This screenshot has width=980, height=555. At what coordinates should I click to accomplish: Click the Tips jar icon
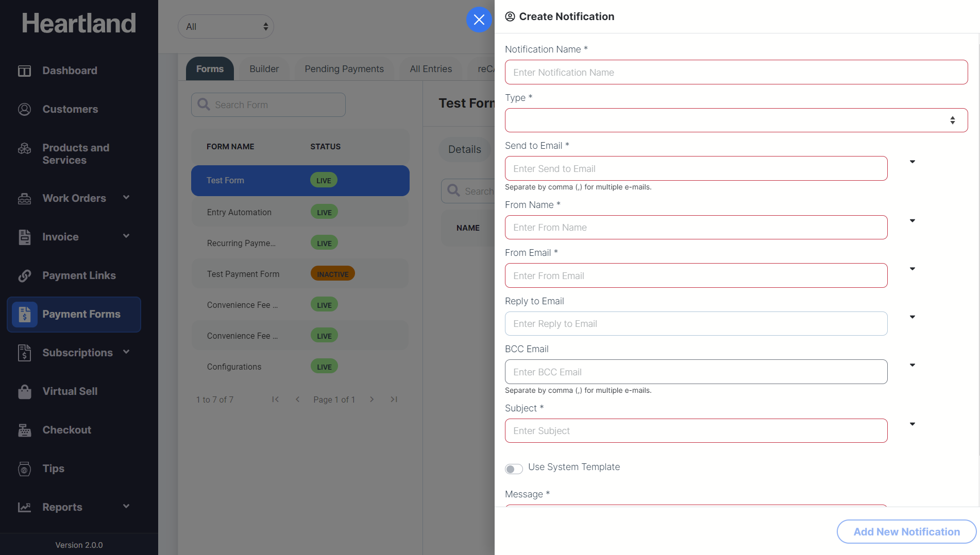24,469
